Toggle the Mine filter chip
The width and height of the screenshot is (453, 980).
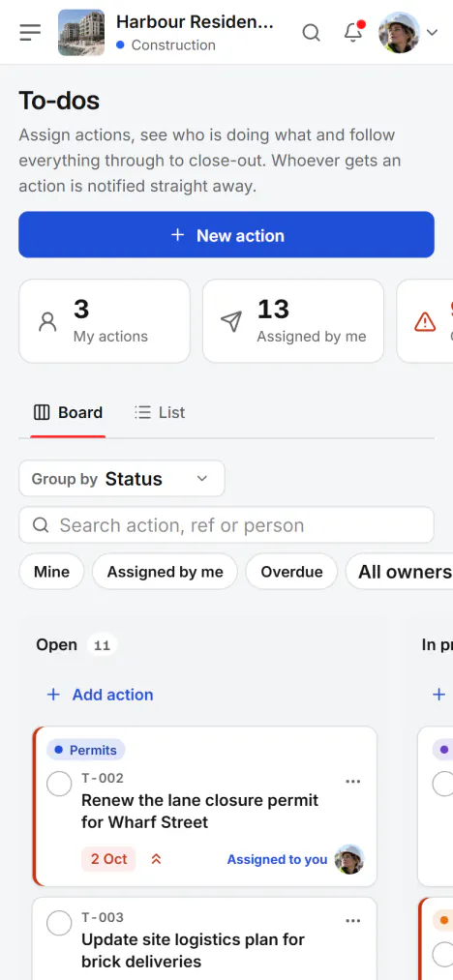coord(51,571)
